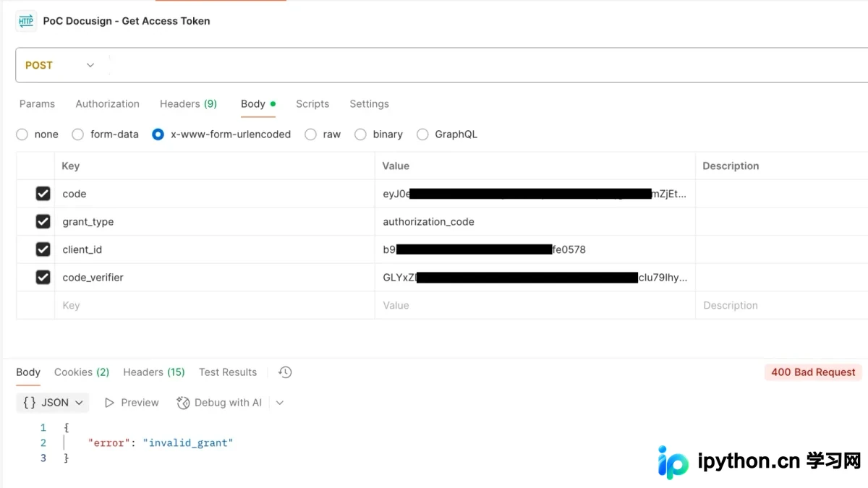The height and width of the screenshot is (488, 868).
Task: Uncheck the grant_type parameter checkbox
Action: coord(43,221)
